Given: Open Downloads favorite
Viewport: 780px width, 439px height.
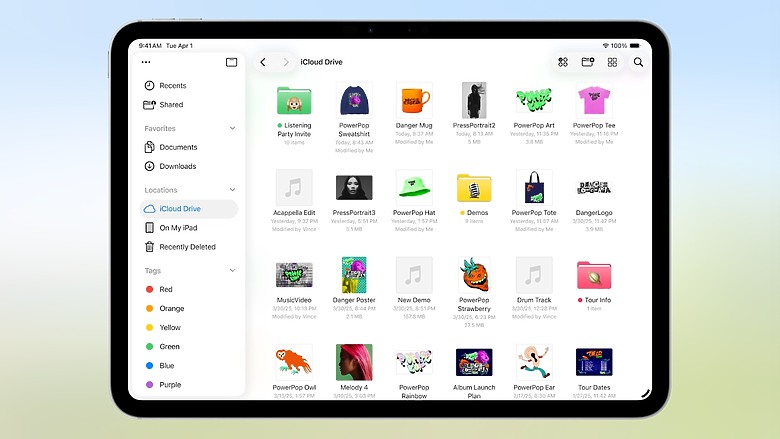Looking at the screenshot, I should (x=189, y=166).
